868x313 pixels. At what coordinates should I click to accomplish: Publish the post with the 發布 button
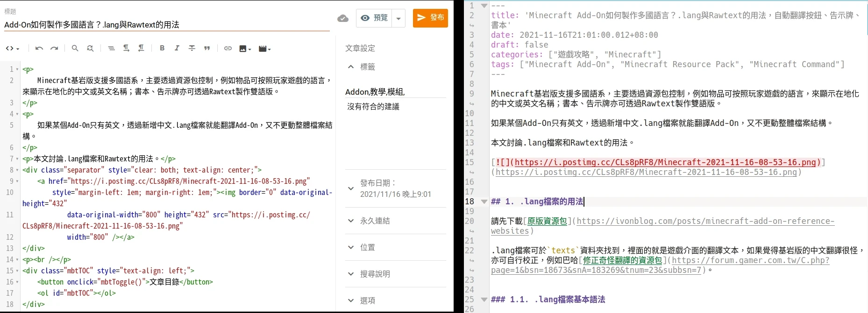[430, 18]
